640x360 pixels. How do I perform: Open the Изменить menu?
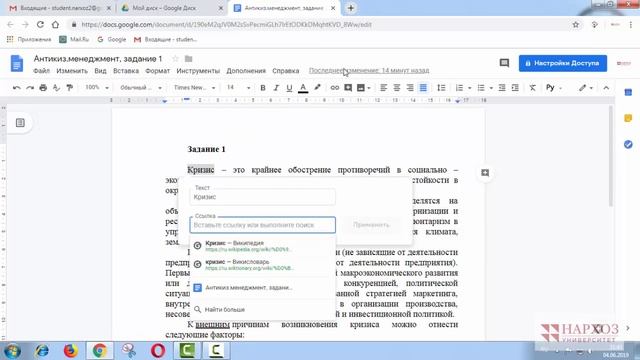[72, 71]
